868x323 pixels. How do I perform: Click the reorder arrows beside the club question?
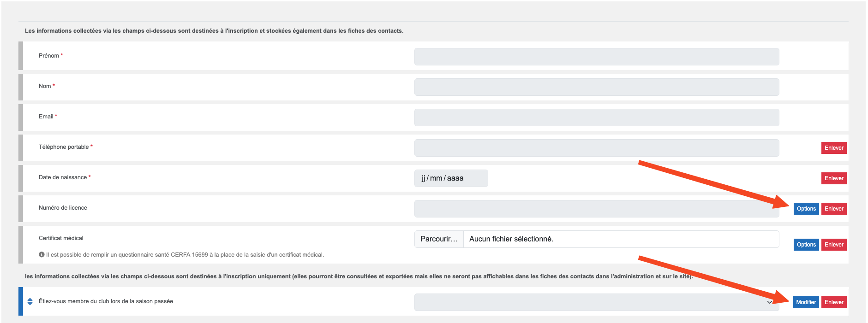pos(30,301)
